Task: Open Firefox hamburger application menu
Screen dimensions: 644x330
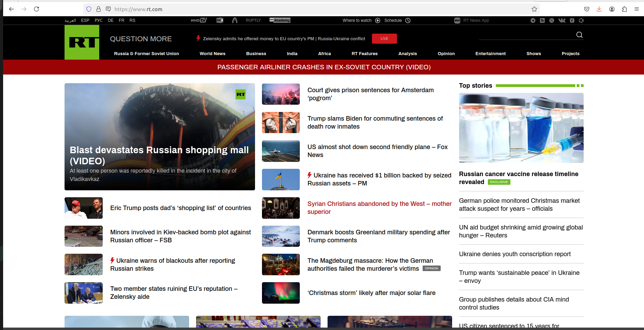Action: (636, 9)
